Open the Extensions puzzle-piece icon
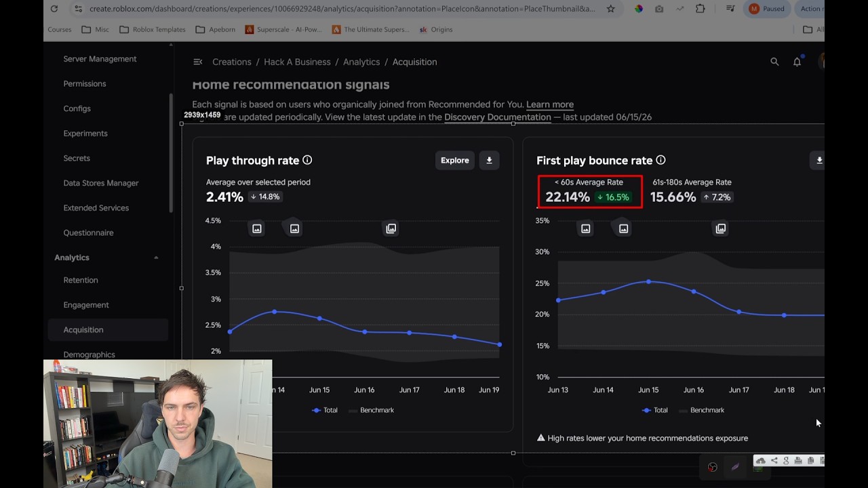The image size is (868, 488). point(701,9)
